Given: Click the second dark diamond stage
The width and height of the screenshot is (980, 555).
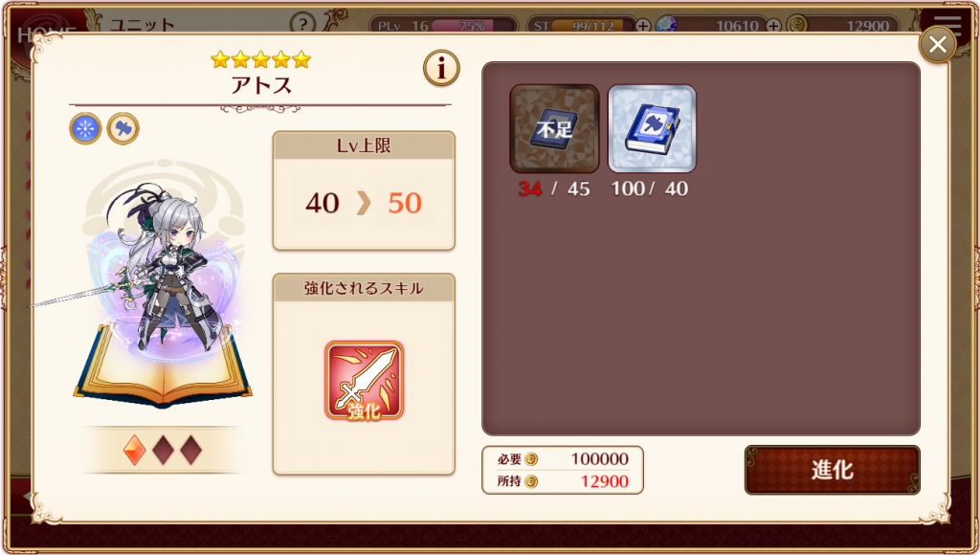Looking at the screenshot, I should pos(163,450).
